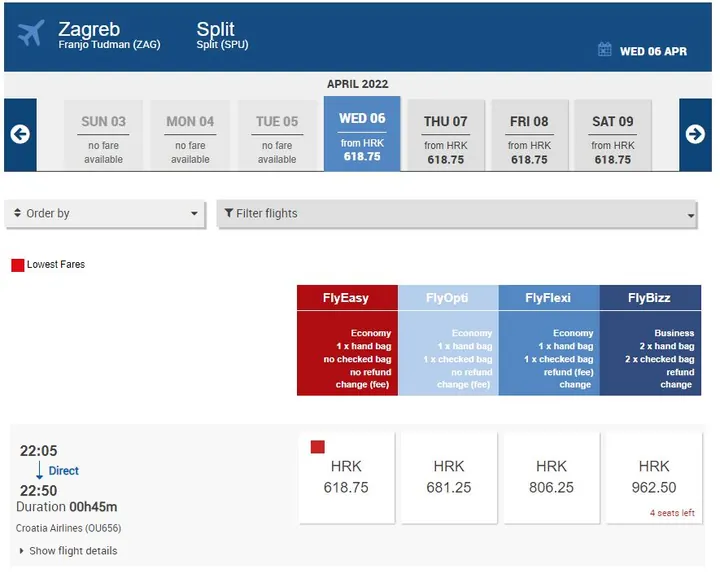Click the WED 06 APR date in header
The width and height of the screenshot is (720, 578).
click(653, 51)
